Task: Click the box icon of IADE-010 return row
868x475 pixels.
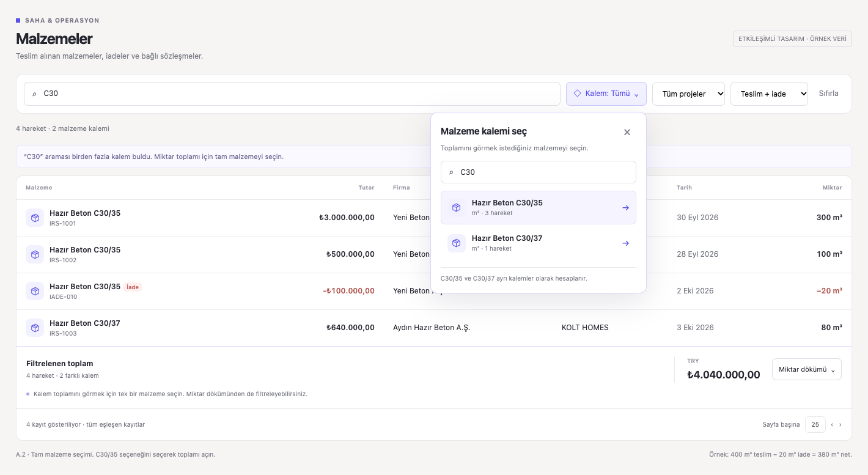Action: pyautogui.click(x=35, y=291)
